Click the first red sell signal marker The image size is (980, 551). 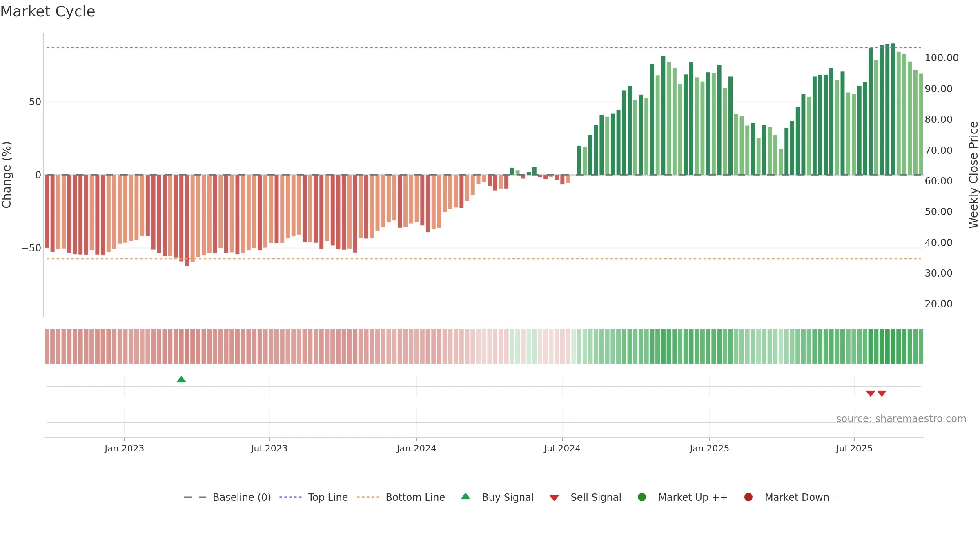point(871,393)
